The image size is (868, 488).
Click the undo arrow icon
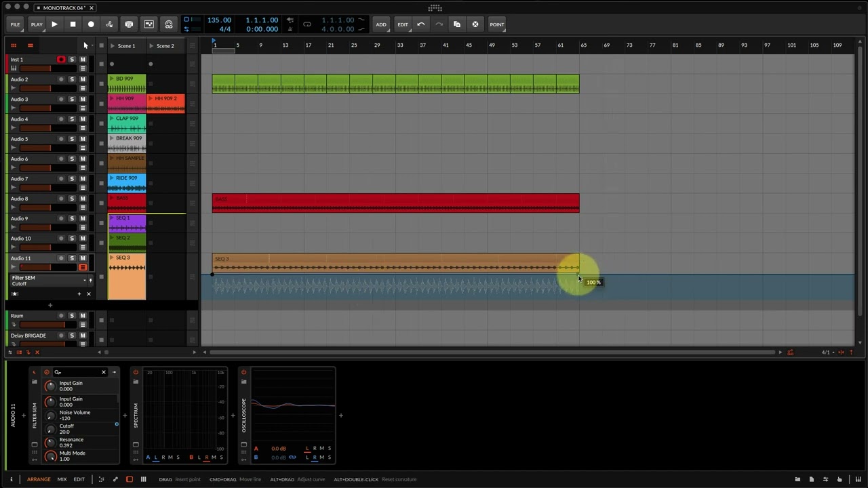tap(421, 24)
